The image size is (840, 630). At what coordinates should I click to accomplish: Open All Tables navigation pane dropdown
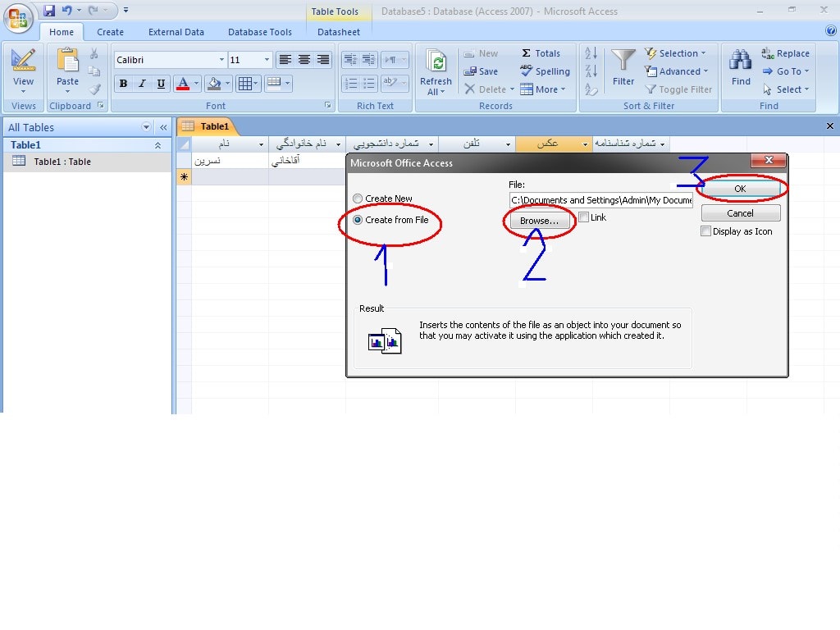(x=146, y=127)
